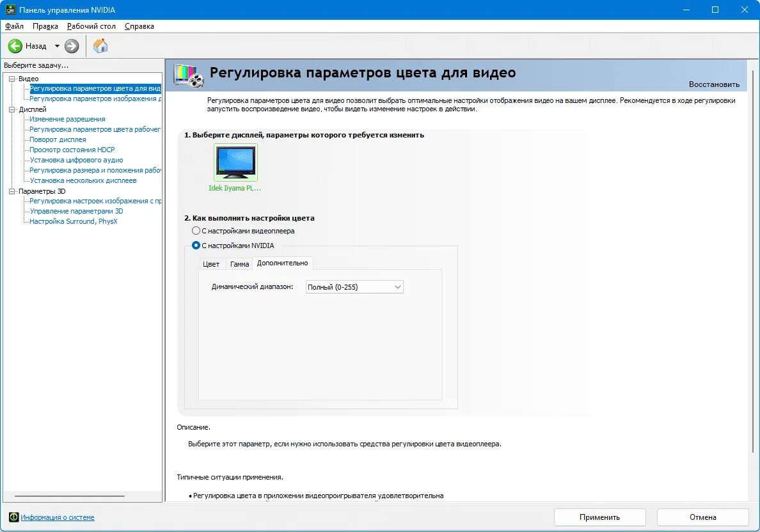
Task: Open Регулировка параметров изображения tree item
Action: pyautogui.click(x=95, y=99)
